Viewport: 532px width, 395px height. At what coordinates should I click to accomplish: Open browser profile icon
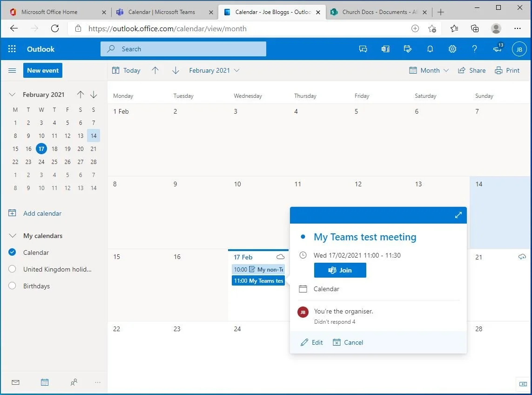[496, 28]
